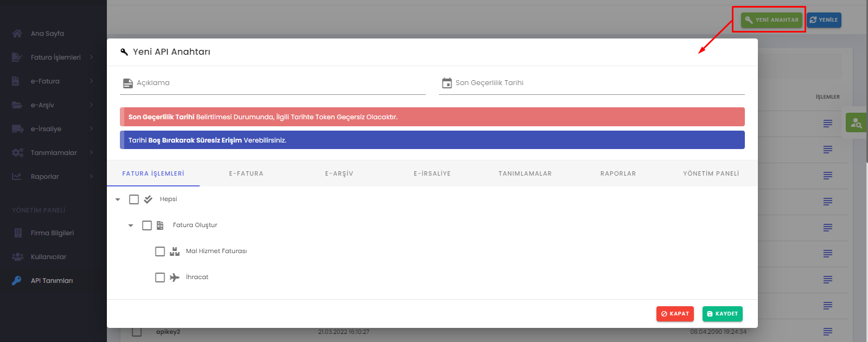Expand Fatura İşlemleri sidebar chevron
Image resolution: width=868 pixels, height=342 pixels.
[x=91, y=57]
